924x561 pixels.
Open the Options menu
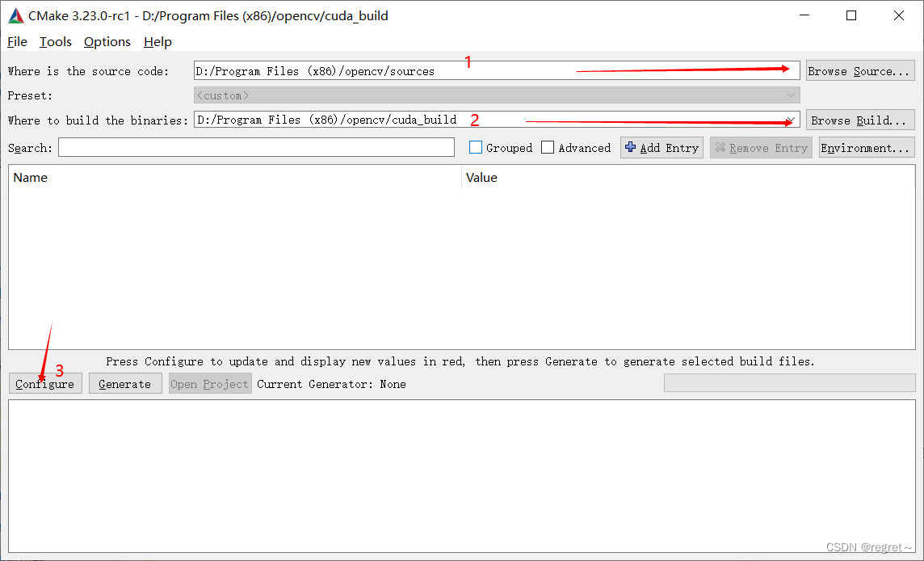click(107, 42)
